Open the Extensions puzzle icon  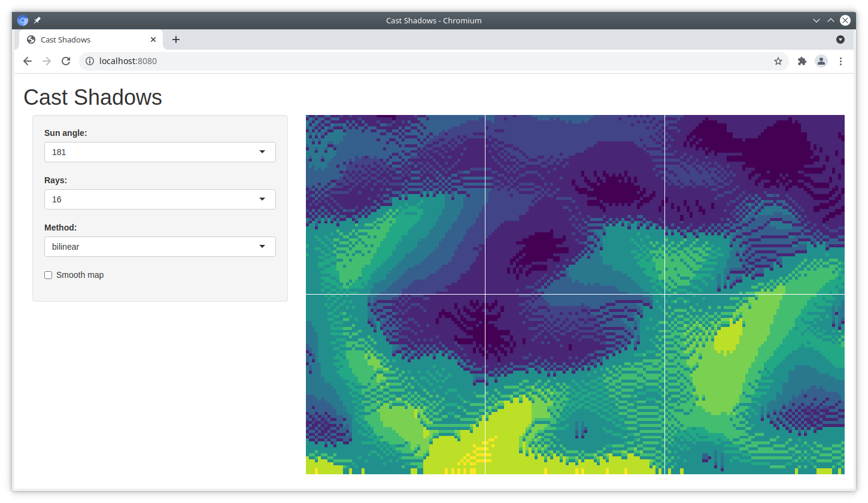(x=802, y=61)
